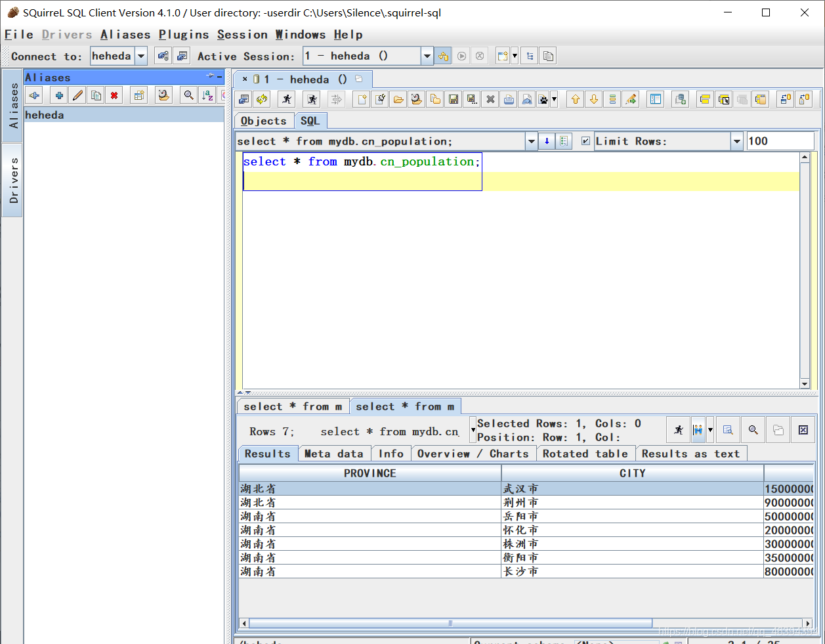825x644 pixels.
Task: Open the Plugins menu
Action: (x=184, y=35)
